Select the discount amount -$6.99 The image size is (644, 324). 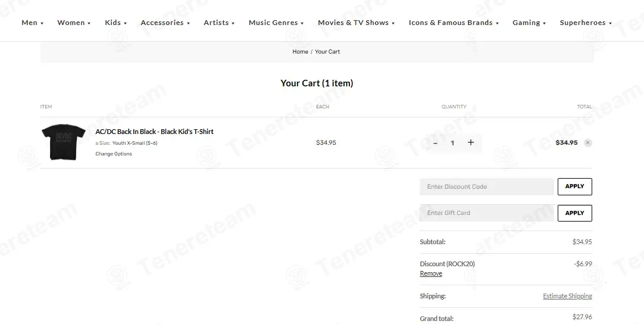tap(583, 264)
